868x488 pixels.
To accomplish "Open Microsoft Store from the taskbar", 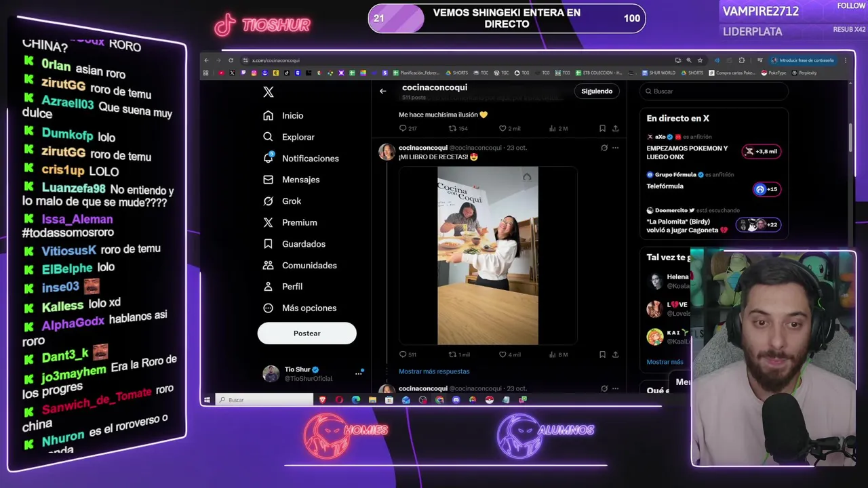I will pos(389,400).
